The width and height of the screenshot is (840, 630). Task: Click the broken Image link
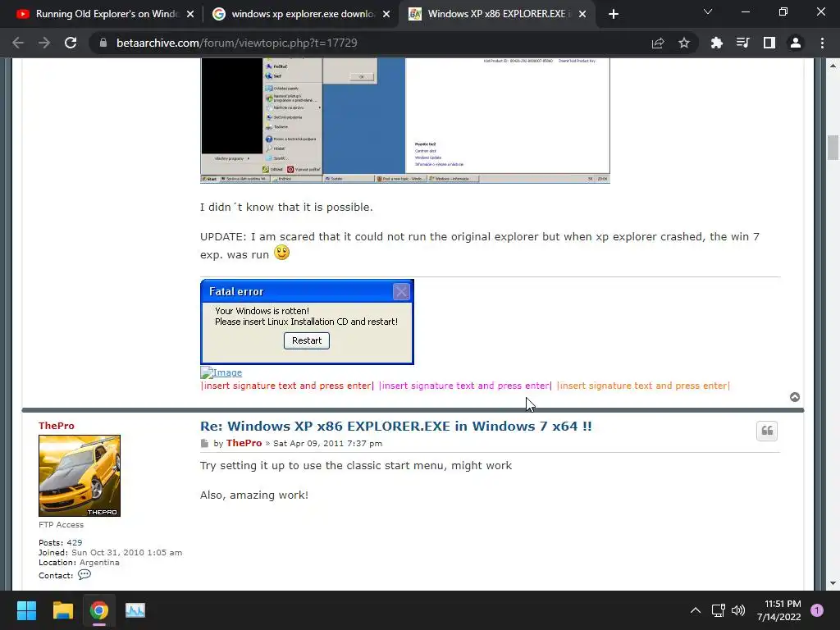click(x=221, y=372)
